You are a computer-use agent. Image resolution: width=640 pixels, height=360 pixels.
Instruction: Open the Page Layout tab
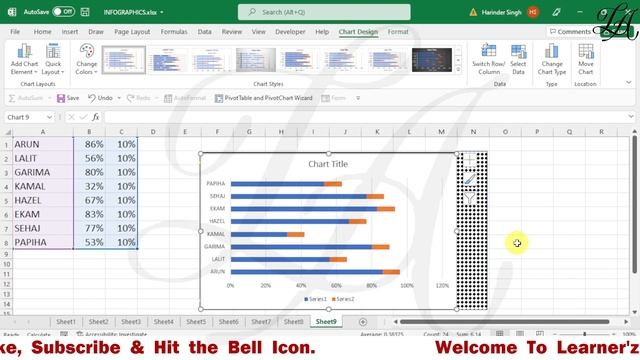coord(132,31)
